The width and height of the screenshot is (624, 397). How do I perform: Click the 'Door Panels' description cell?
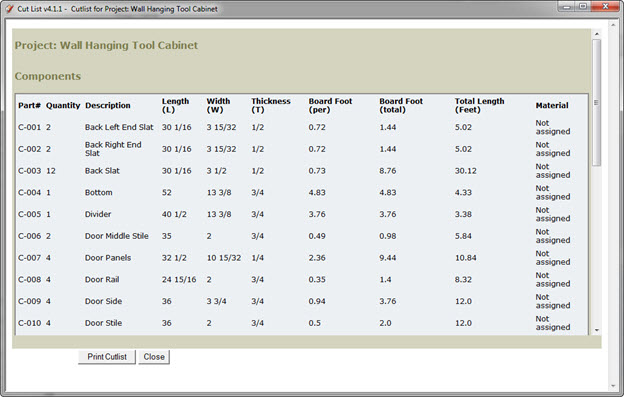(107, 258)
